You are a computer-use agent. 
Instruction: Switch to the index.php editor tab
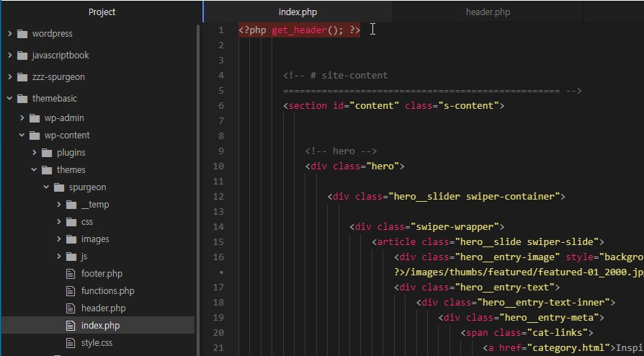point(298,12)
